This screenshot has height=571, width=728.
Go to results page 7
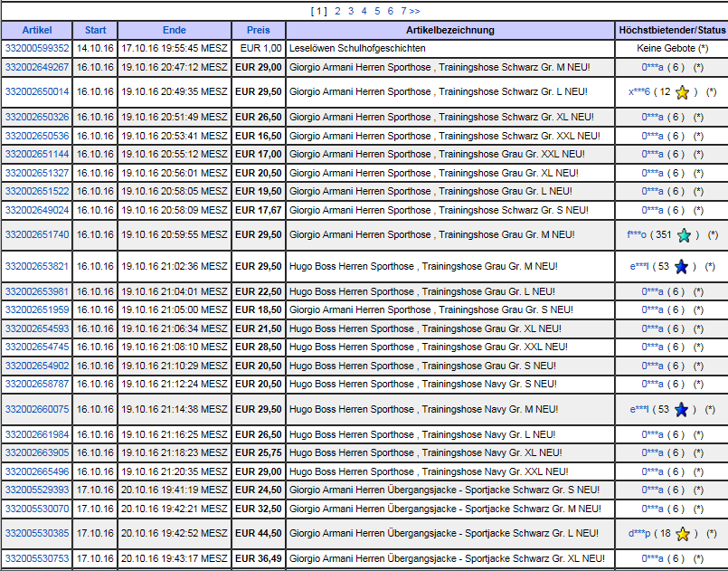(x=403, y=11)
